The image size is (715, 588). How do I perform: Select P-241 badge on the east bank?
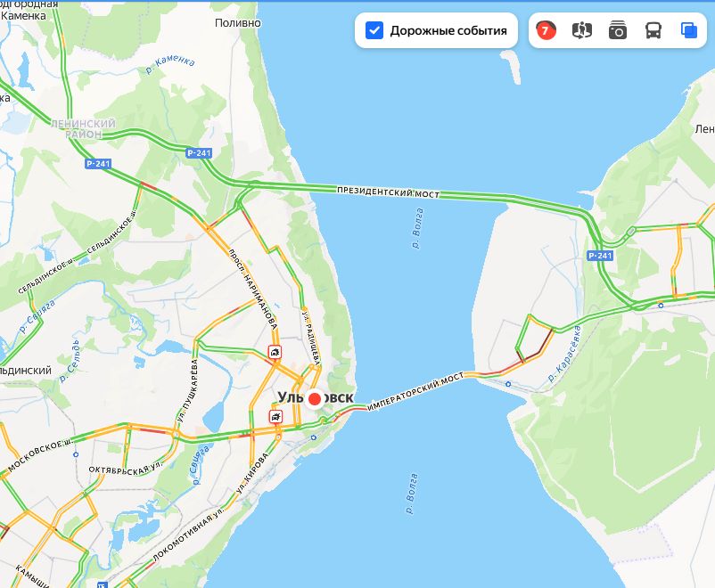click(x=600, y=256)
